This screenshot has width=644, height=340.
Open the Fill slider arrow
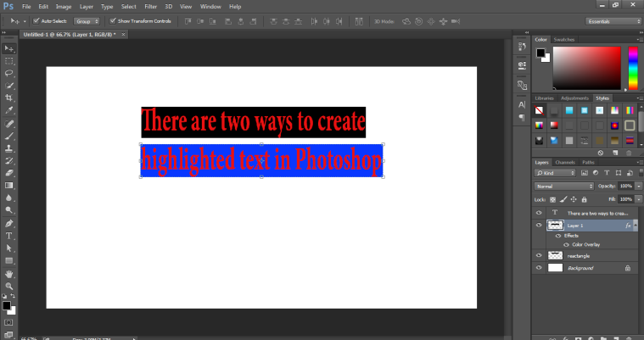coord(639,199)
